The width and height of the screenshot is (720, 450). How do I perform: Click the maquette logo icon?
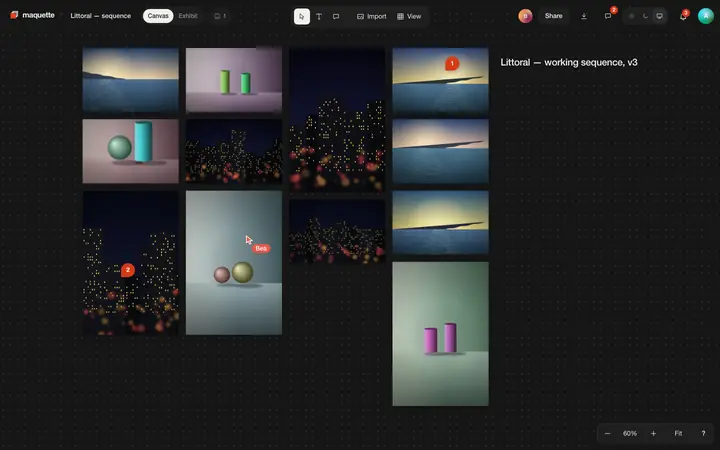pos(14,15)
